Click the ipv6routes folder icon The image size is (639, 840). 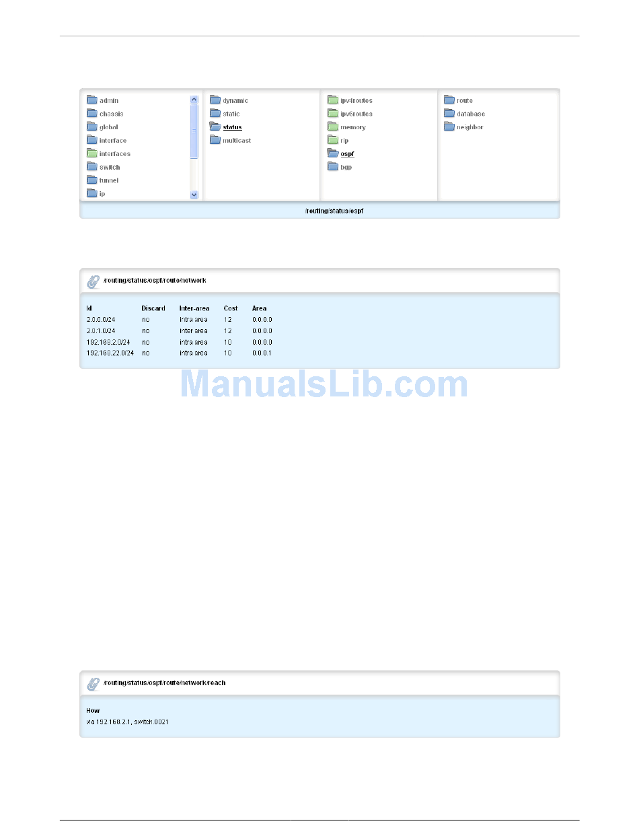pyautogui.click(x=333, y=114)
